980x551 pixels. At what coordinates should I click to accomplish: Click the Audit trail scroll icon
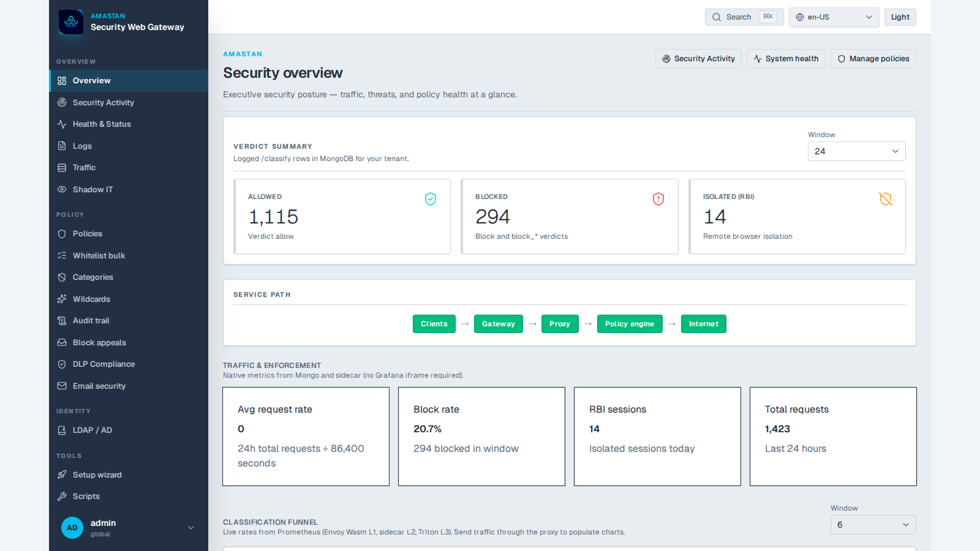(x=62, y=320)
